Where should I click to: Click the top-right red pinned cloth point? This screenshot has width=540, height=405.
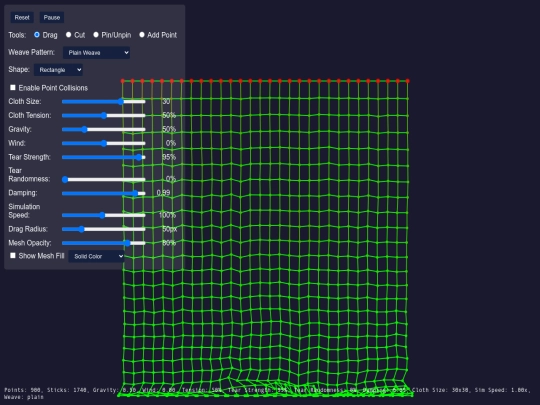coord(407,81)
